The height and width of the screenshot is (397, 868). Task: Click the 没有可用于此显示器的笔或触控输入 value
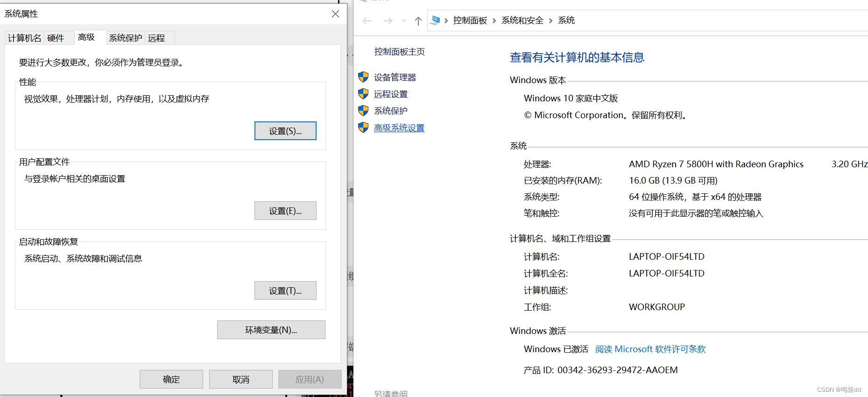click(x=696, y=213)
